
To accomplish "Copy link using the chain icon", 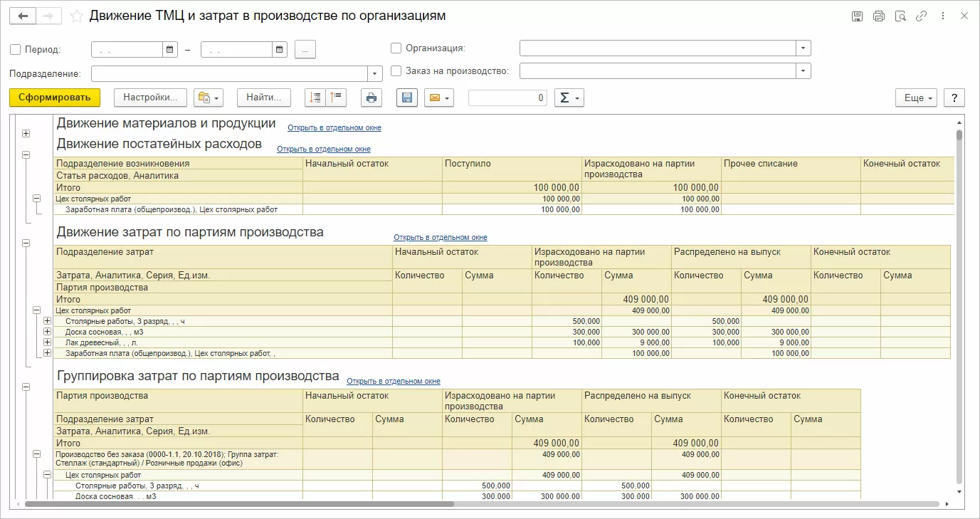I will [921, 16].
